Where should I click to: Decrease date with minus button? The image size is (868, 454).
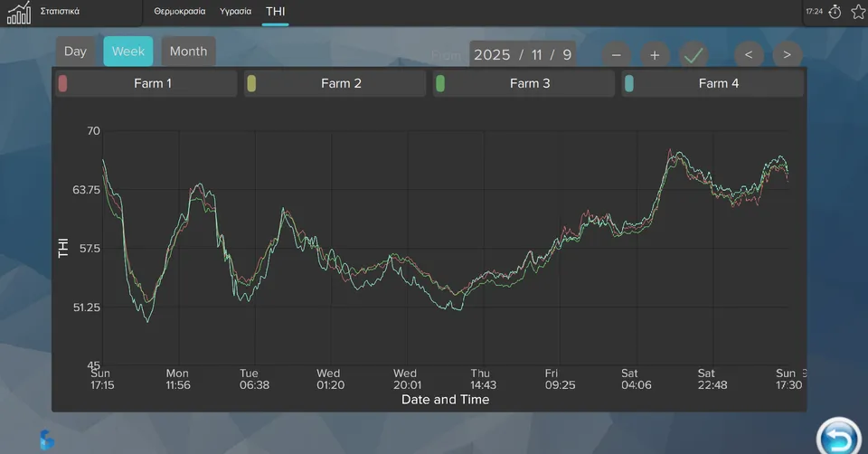(616, 55)
